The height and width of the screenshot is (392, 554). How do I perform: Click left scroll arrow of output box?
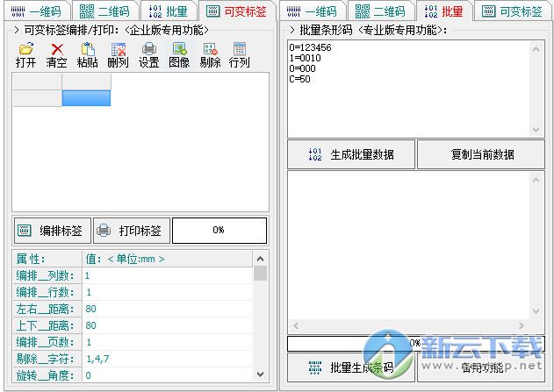296,325
